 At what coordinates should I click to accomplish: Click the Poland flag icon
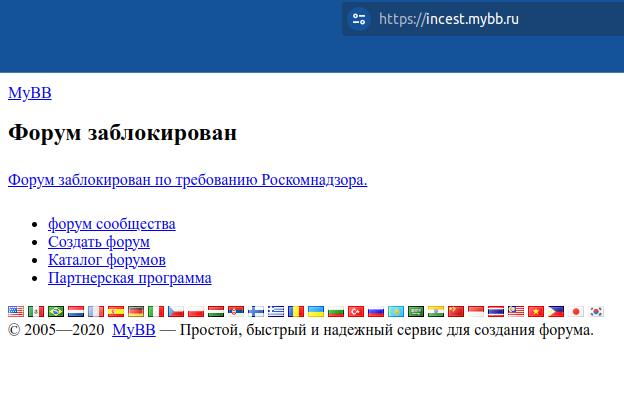tap(196, 311)
